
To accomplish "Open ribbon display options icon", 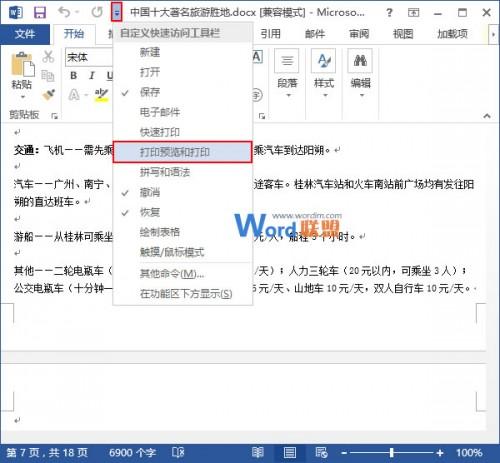I will pos(413,13).
